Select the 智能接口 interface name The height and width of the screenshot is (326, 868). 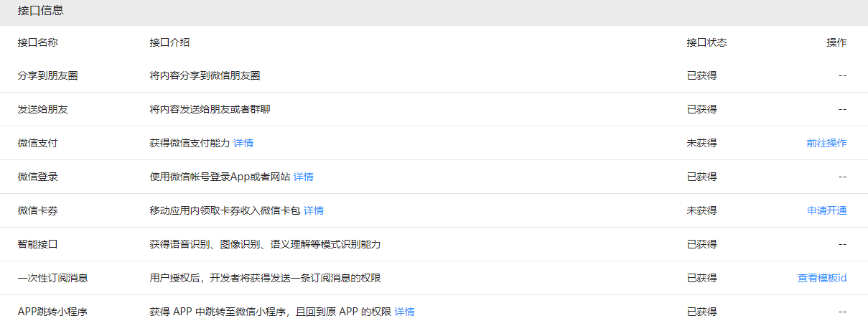click(38, 244)
